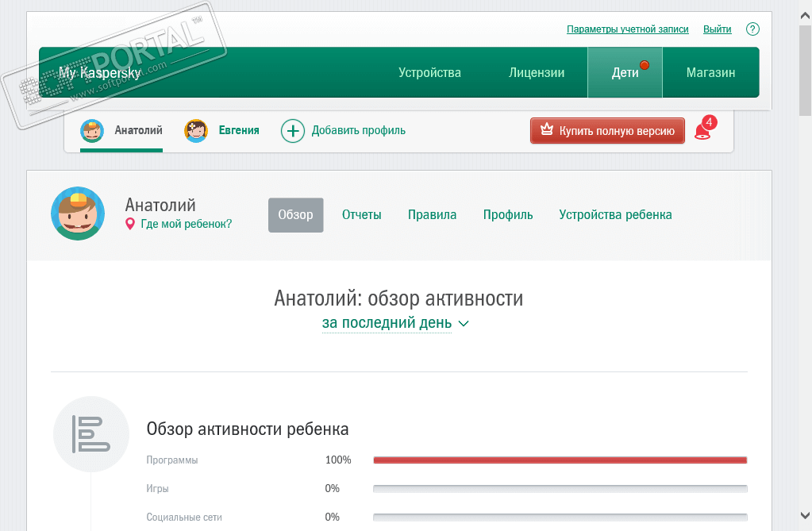Image resolution: width=812 pixels, height=531 pixels.
Task: Click the vertical scrollbar thumb
Action: [x=806, y=71]
